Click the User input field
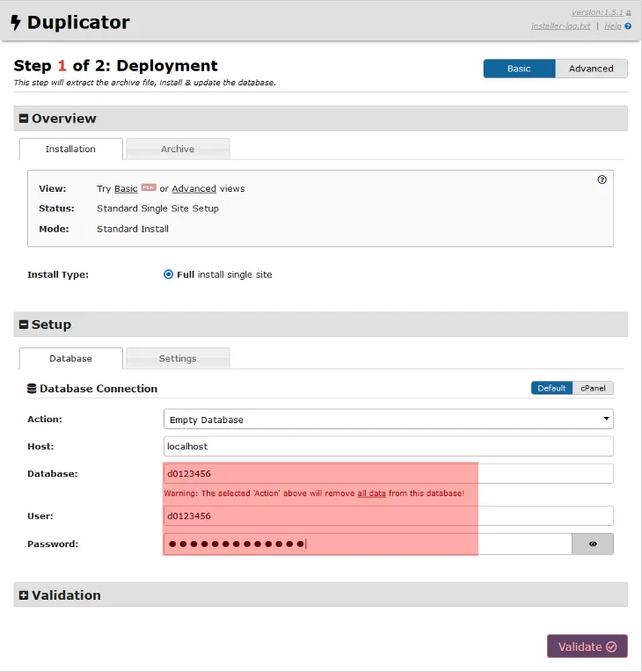This screenshot has width=642, height=672. click(x=389, y=516)
